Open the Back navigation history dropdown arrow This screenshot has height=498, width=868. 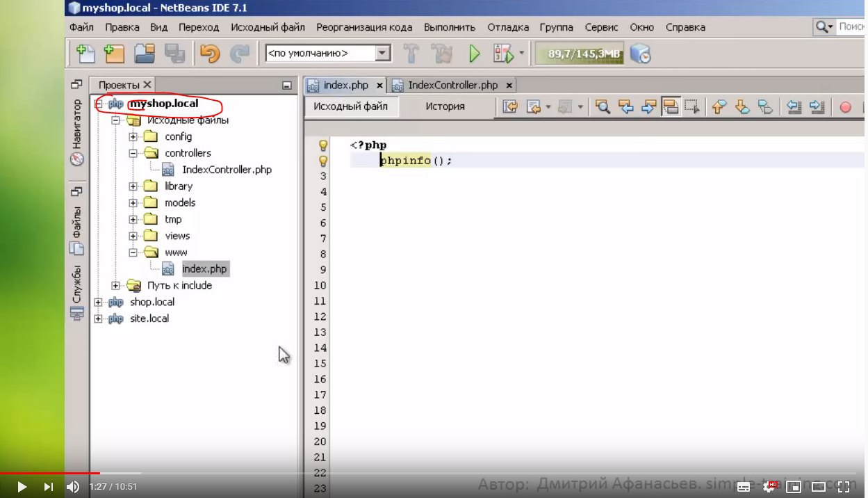pyautogui.click(x=548, y=107)
